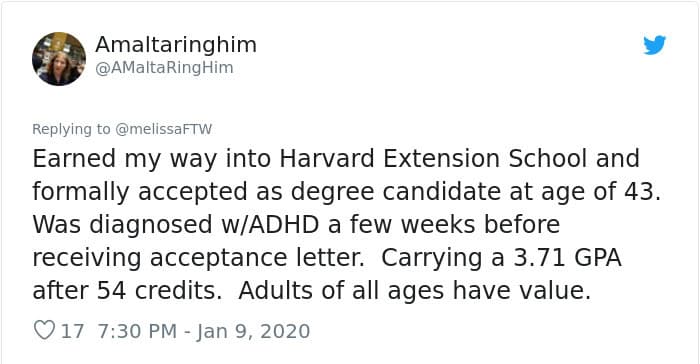Click the phrase "degree candidate"
This screenshot has height=364, width=700.
[396, 192]
